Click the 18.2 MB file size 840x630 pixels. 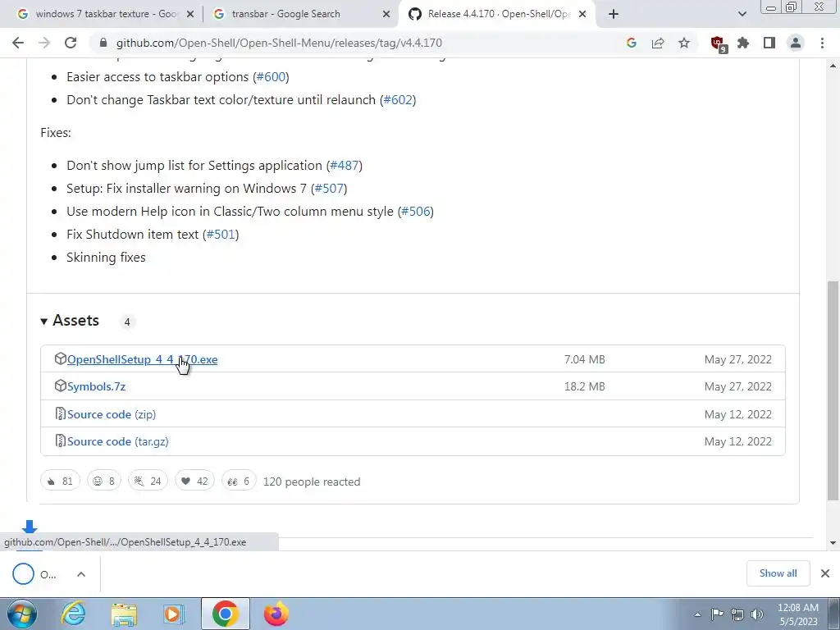tap(584, 386)
